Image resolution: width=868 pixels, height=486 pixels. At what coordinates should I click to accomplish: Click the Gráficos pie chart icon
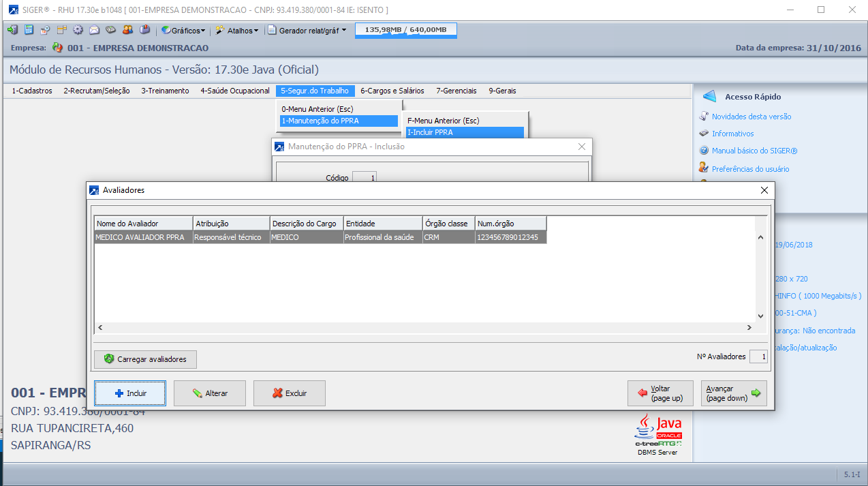(166, 30)
